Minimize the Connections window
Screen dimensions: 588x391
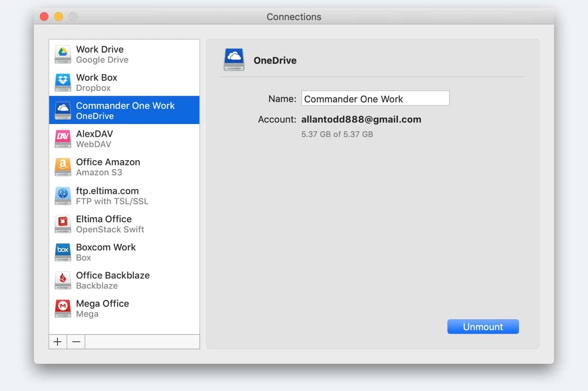(59, 17)
